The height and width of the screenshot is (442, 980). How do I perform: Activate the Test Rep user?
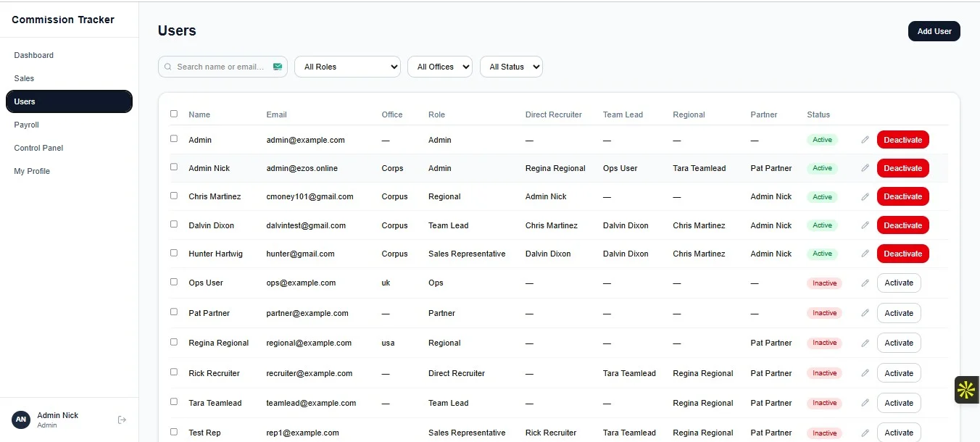pos(899,433)
